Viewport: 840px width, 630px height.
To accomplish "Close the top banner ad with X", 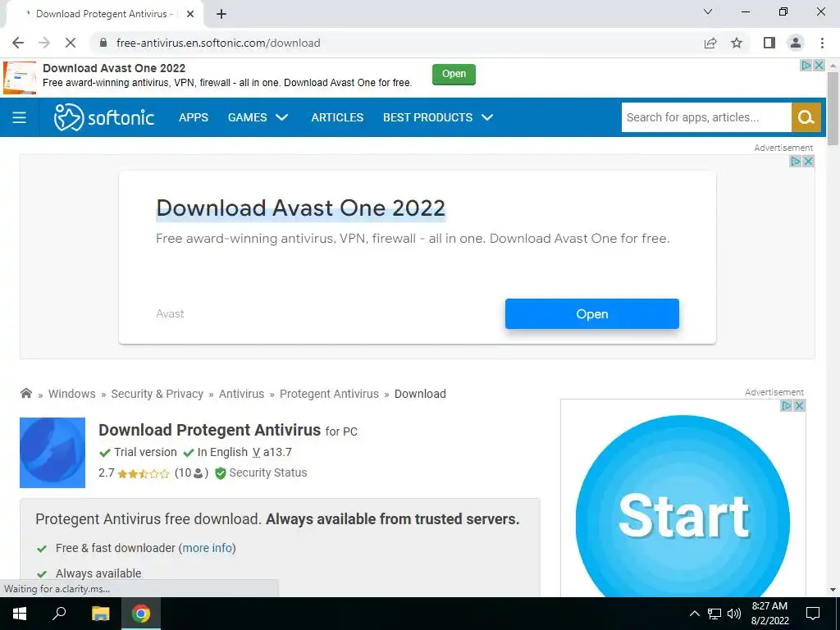I will coord(819,66).
